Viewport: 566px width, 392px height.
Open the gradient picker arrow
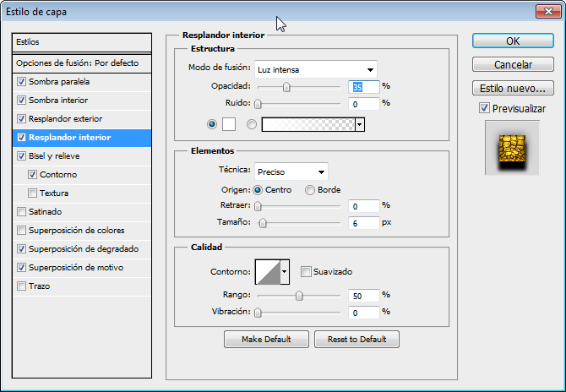[360, 124]
